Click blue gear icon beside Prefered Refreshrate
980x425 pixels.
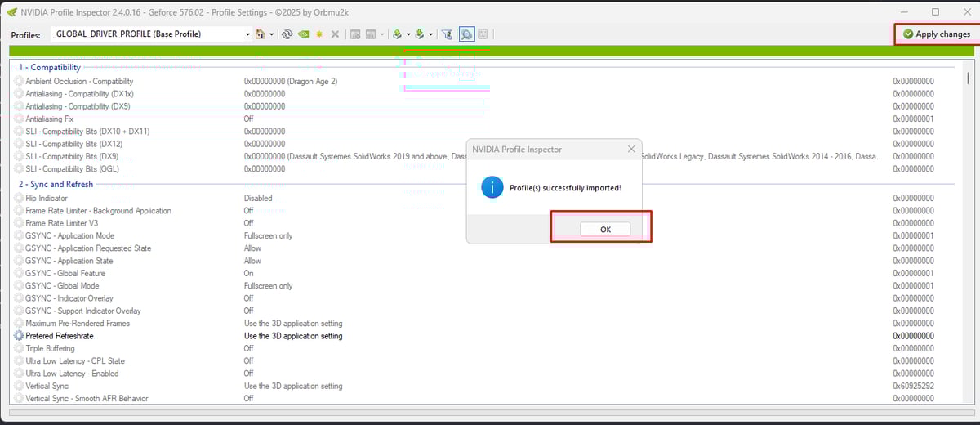[x=19, y=336]
